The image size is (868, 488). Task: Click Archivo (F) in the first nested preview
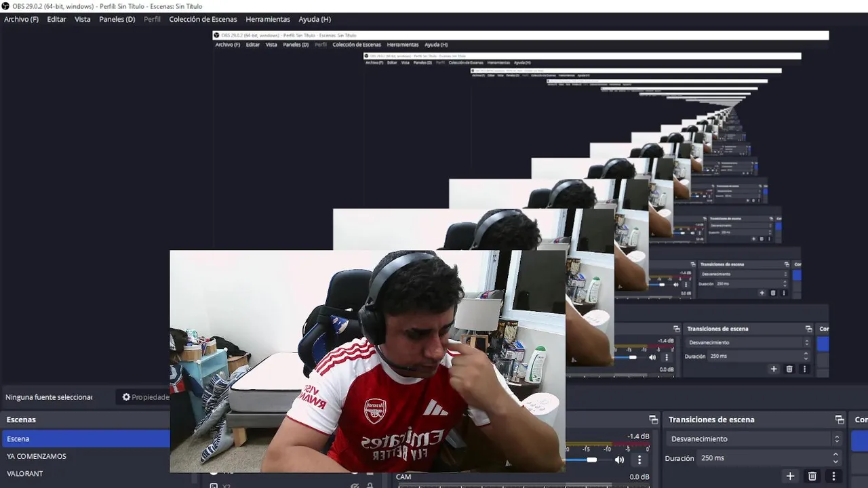click(227, 45)
